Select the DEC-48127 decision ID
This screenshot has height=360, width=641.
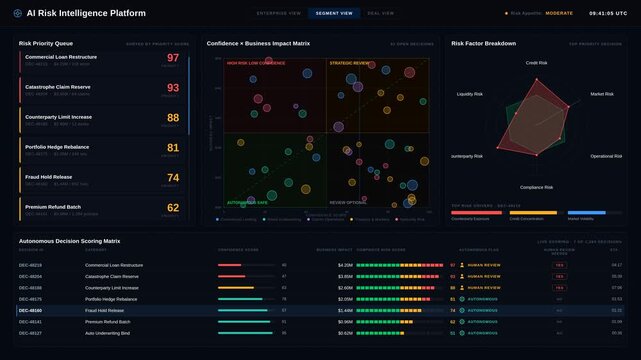tap(30, 333)
